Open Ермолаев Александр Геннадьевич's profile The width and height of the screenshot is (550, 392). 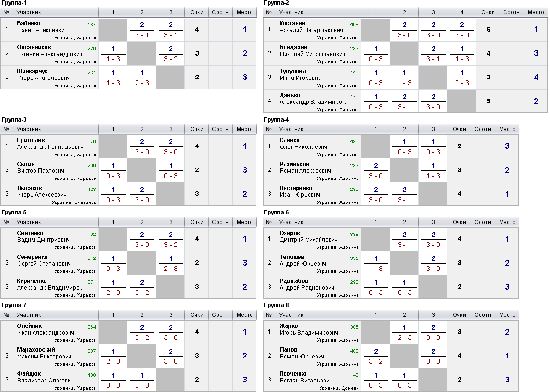[50, 144]
